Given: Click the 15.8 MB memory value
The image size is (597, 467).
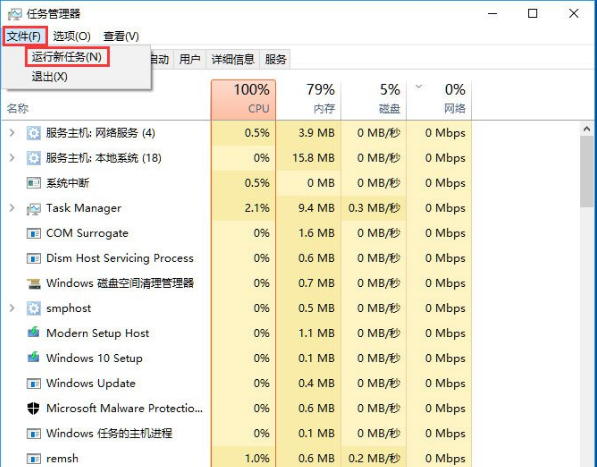Looking at the screenshot, I should (313, 158).
